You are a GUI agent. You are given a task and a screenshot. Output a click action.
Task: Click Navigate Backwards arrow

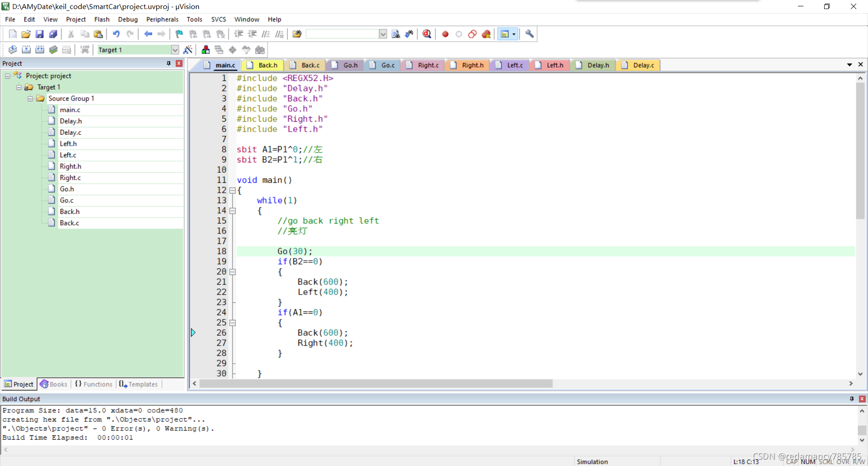(148, 34)
